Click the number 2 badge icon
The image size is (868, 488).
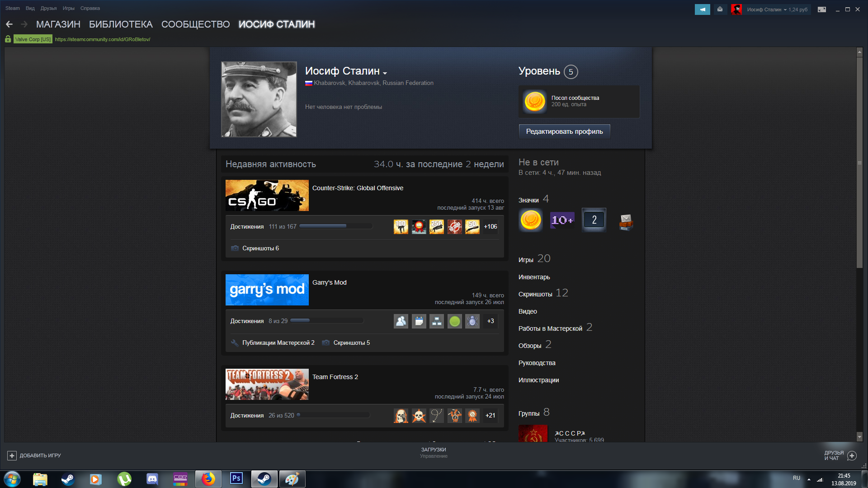click(594, 220)
